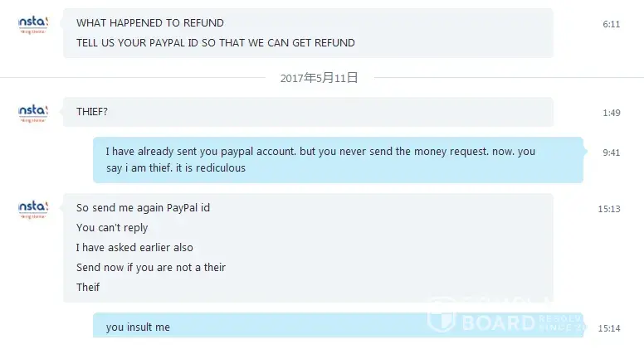Click the avatar beside So send me again PayPal id

click(33, 208)
